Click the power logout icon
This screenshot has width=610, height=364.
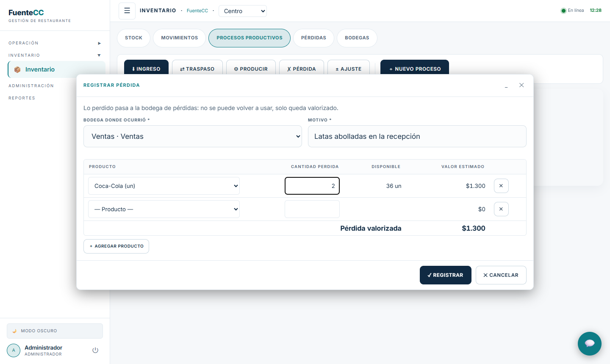[95, 350]
